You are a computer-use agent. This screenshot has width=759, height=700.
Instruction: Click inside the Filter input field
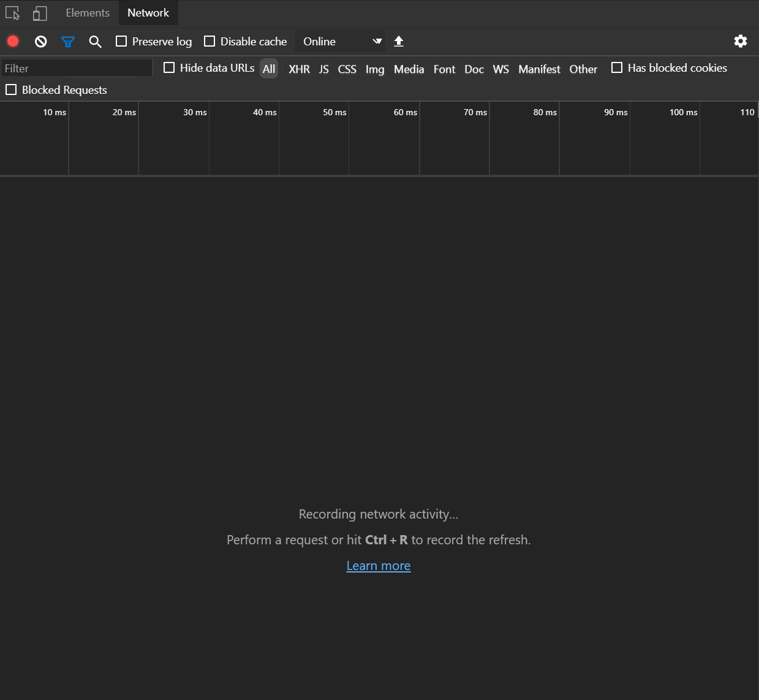(x=76, y=68)
